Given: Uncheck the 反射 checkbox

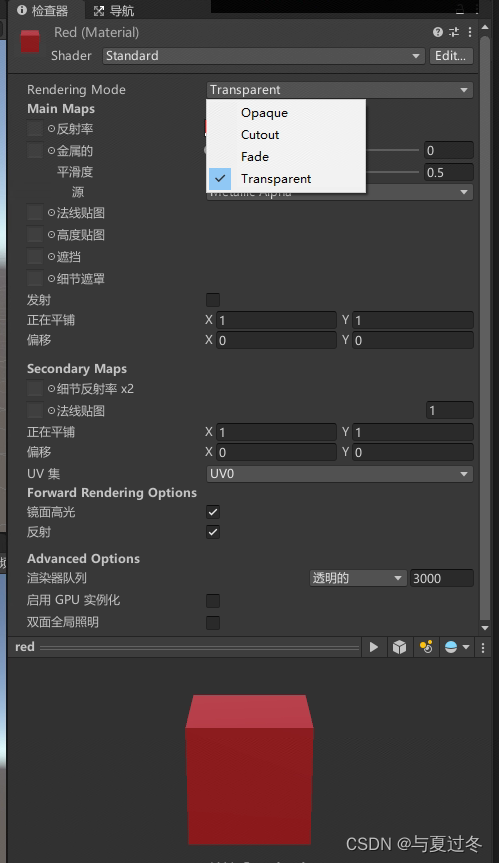Looking at the screenshot, I should tap(213, 532).
